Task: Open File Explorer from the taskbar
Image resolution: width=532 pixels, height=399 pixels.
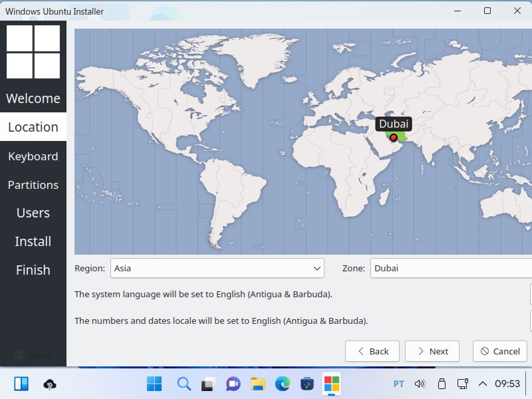Action: coord(258,384)
